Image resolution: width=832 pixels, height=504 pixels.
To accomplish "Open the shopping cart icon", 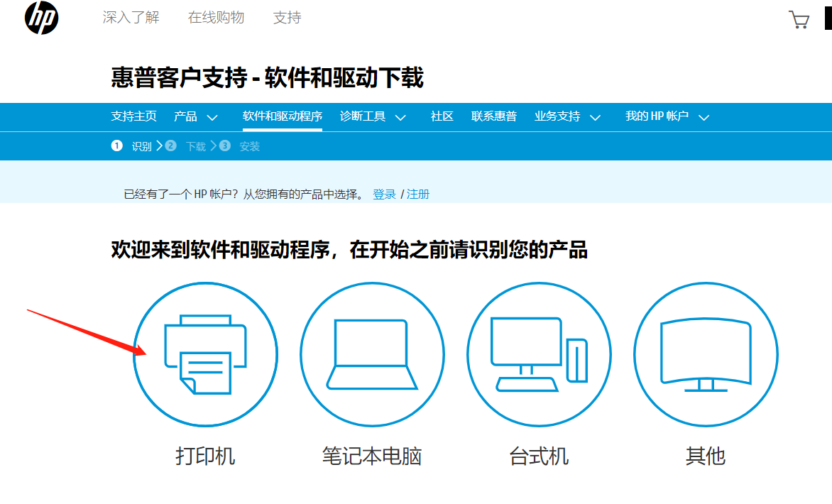I will click(x=800, y=19).
